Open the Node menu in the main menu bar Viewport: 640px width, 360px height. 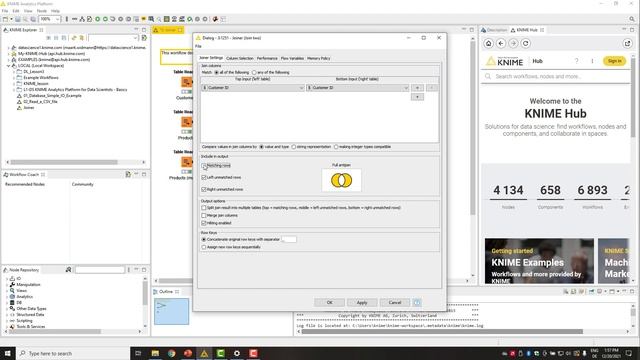pos(42,11)
